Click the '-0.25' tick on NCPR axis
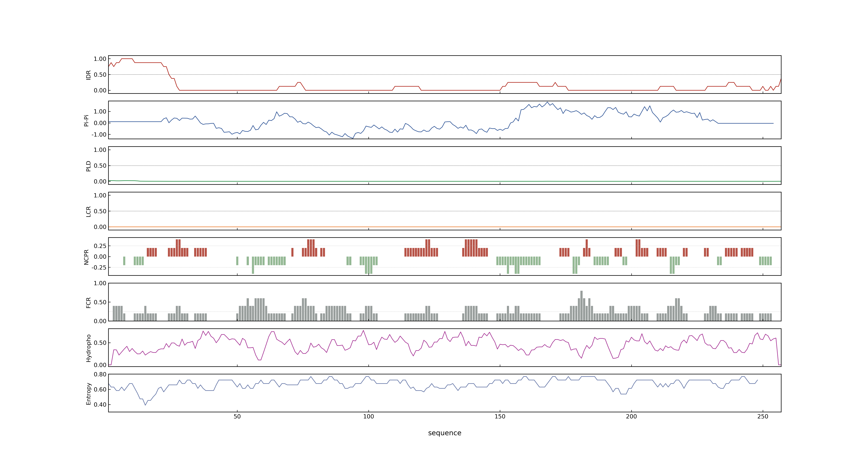The image size is (868, 463). point(99,268)
